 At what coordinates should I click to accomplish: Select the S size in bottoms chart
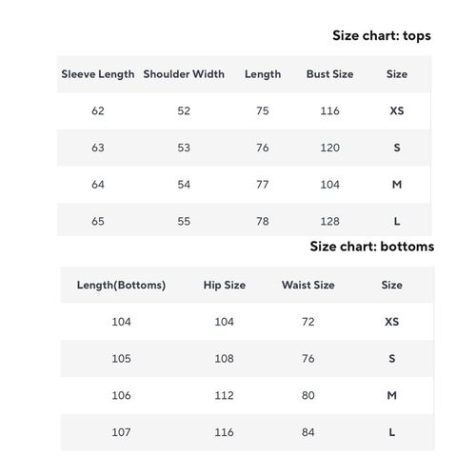(392, 359)
